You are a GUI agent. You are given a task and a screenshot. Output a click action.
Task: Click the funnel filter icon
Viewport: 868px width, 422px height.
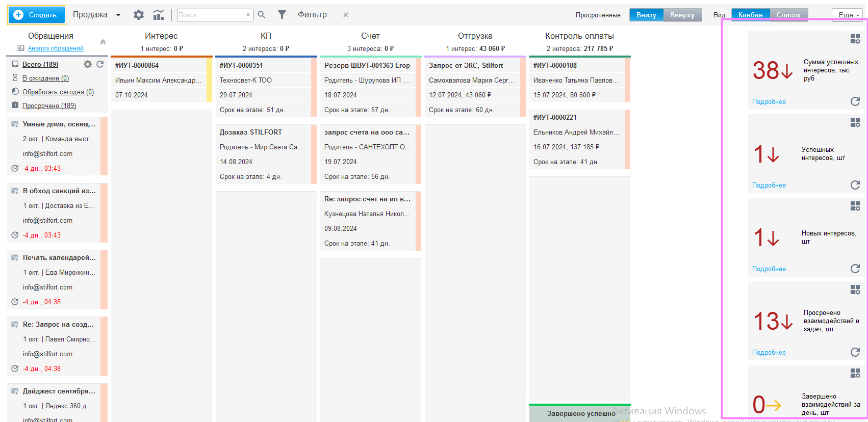282,15
